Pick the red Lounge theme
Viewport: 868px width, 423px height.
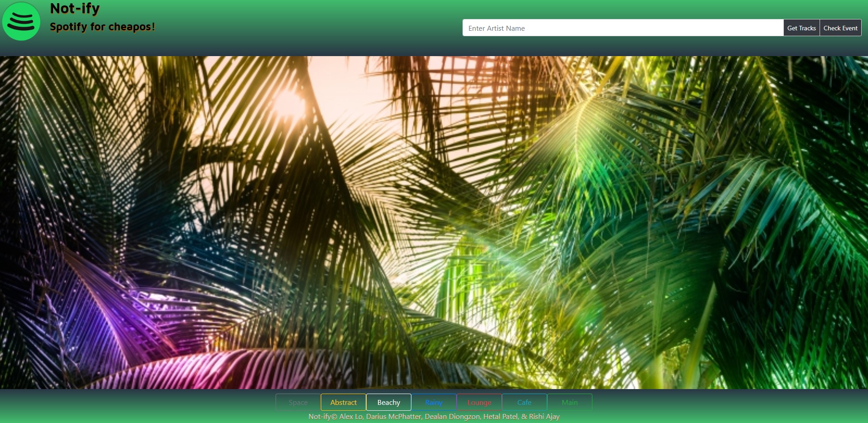coord(479,402)
